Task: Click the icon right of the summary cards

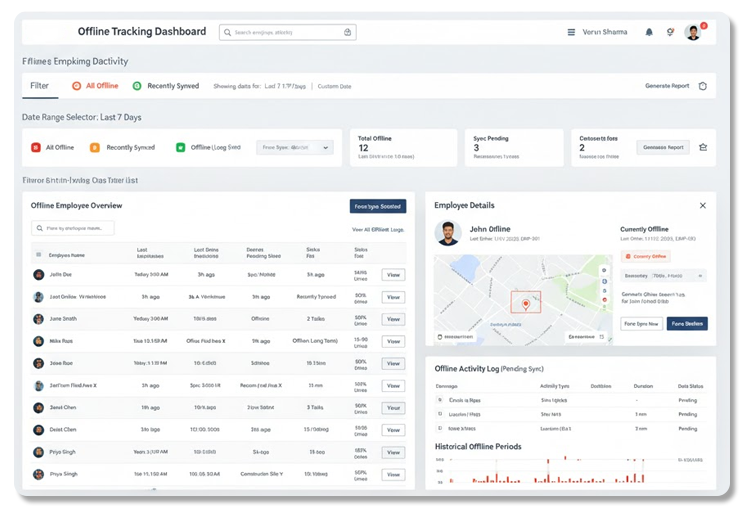Action: click(703, 147)
